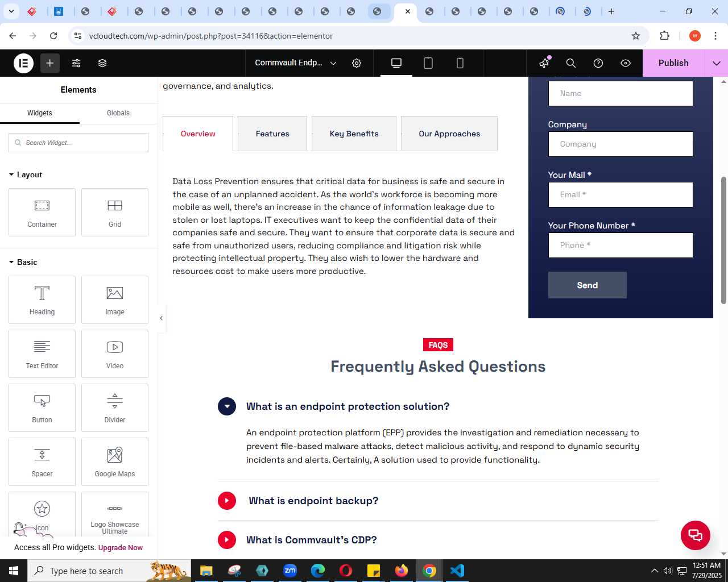Switch to Desktop responsive view
Screen dimensions: 728x582
click(x=396, y=63)
